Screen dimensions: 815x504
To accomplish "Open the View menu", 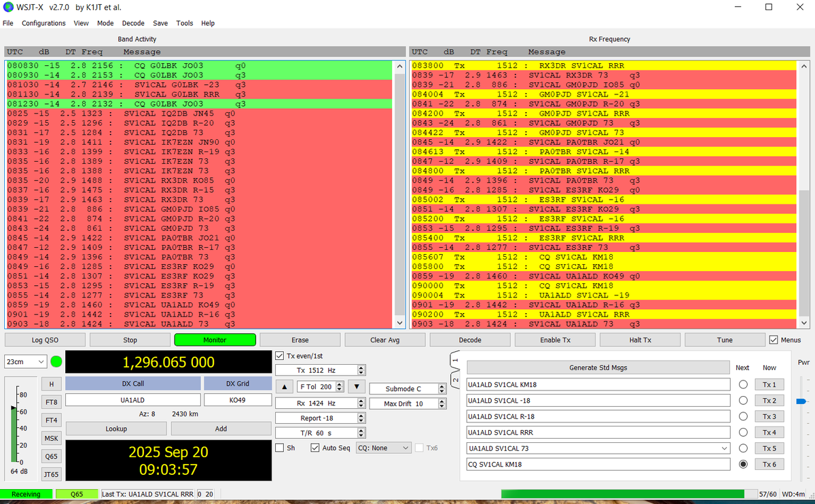I will 81,23.
